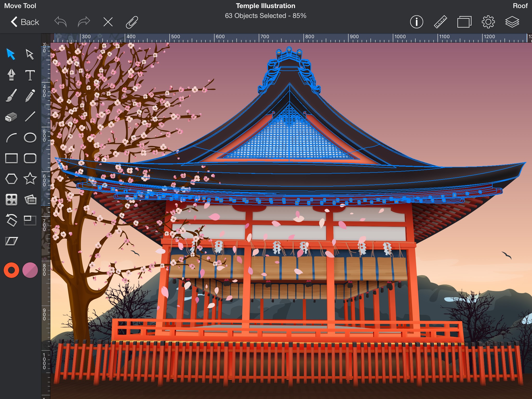Tap the Back button to exit document
532x399 pixels.
[x=25, y=22]
